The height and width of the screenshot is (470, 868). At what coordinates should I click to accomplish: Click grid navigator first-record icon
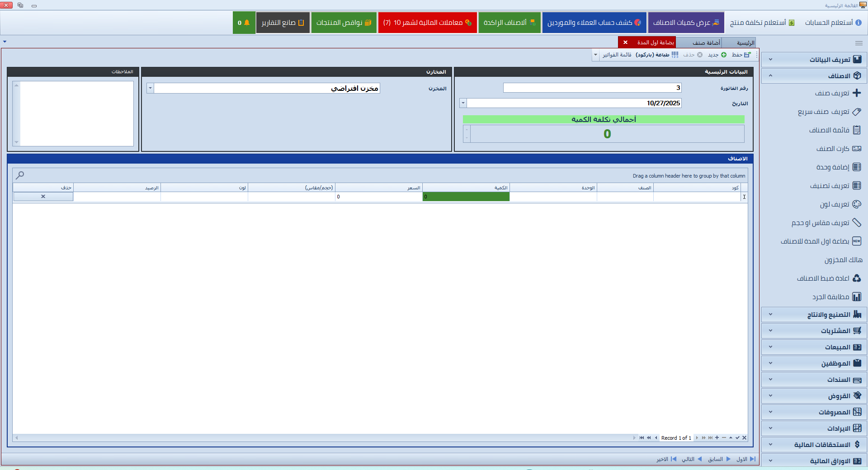point(642,437)
